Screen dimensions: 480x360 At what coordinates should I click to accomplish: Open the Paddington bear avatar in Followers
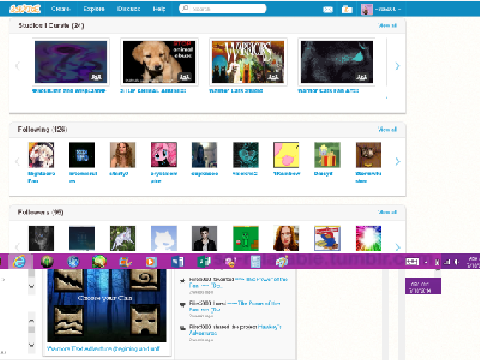point(327,239)
